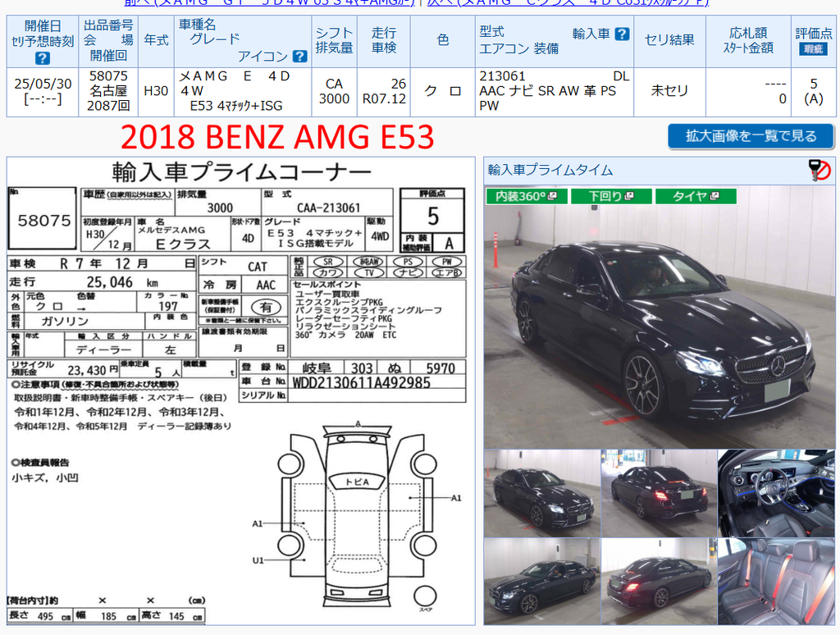Open dashboard interior thumbnail

tap(776, 493)
